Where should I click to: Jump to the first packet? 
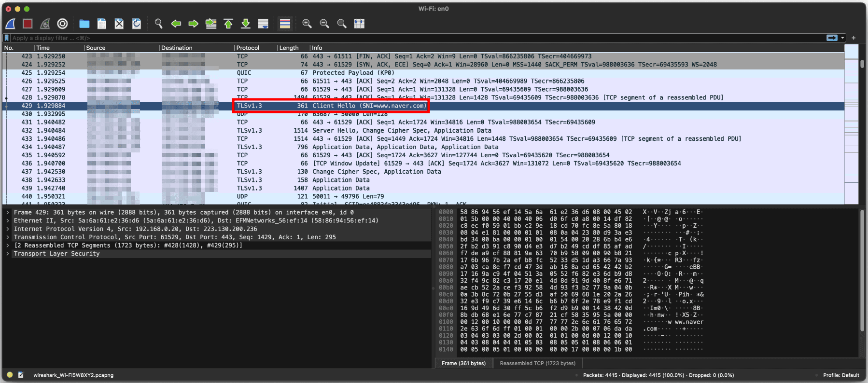[228, 24]
